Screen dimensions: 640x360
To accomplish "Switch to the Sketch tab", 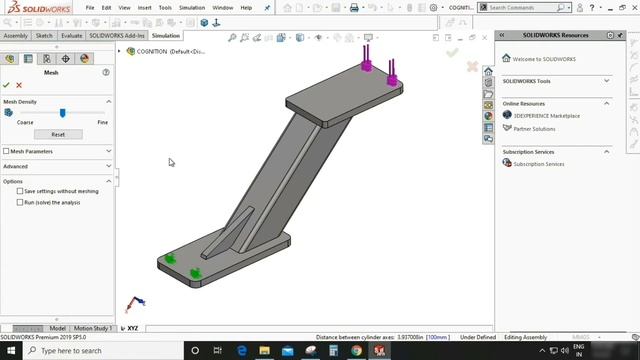I will (x=44, y=36).
